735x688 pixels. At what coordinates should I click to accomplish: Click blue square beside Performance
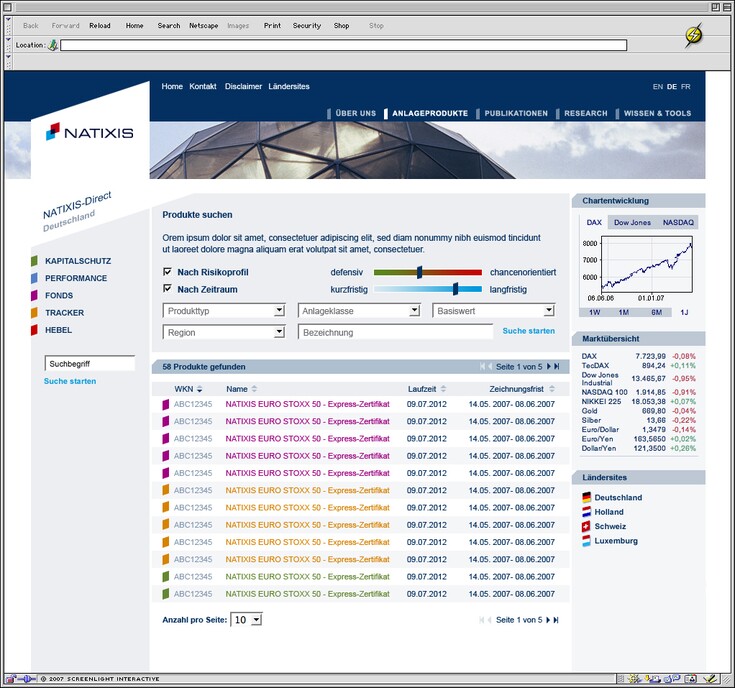[34, 278]
